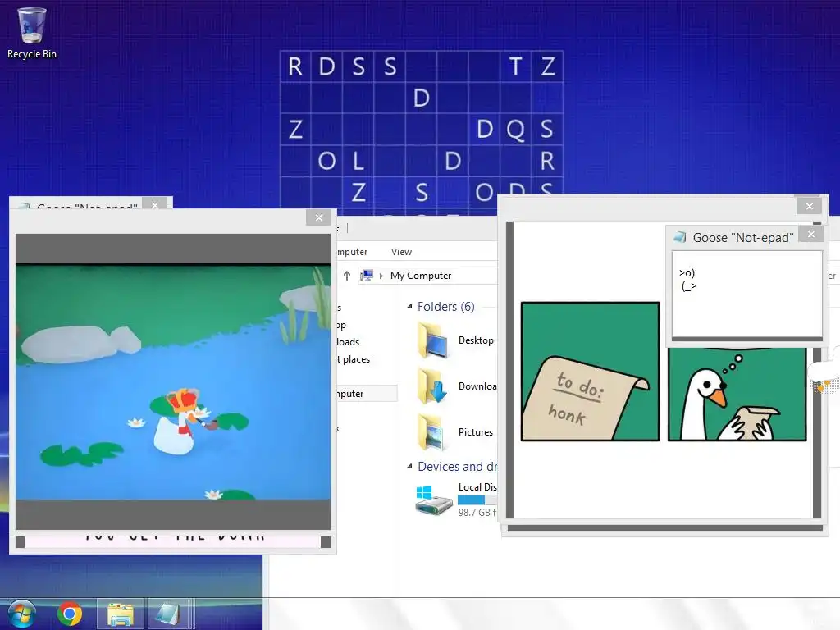
Task: Expand the address bar path chevron
Action: [x=381, y=276]
